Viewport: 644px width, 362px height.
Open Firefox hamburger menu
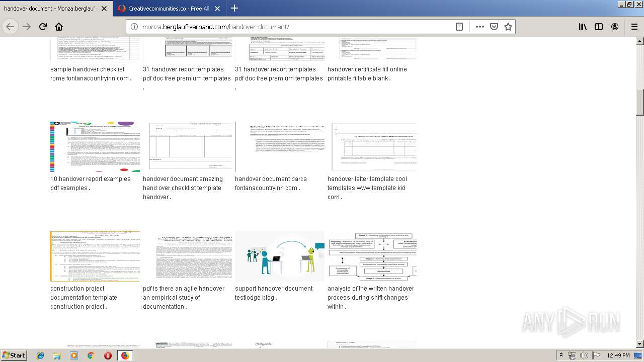coord(634,27)
